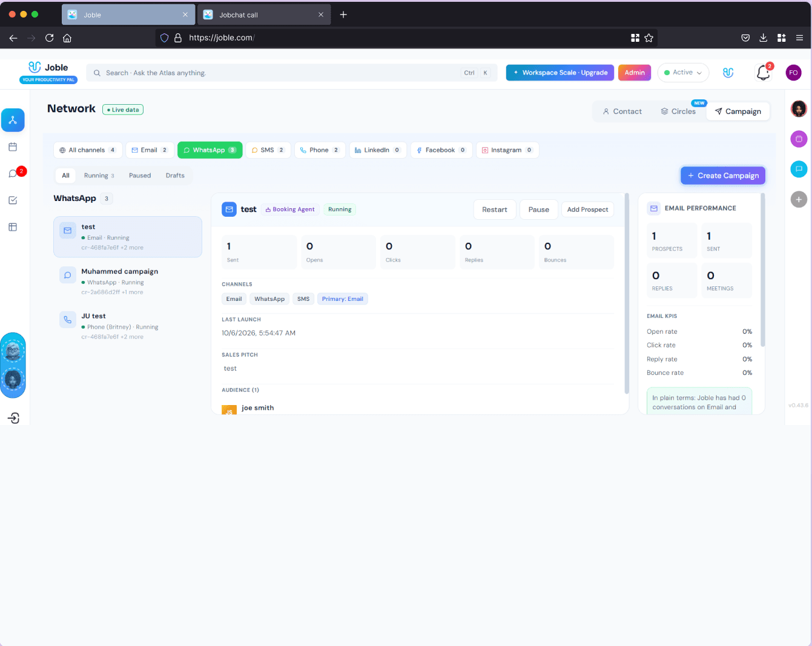Image resolution: width=812 pixels, height=646 pixels.
Task: Pause the test campaign
Action: 538,209
